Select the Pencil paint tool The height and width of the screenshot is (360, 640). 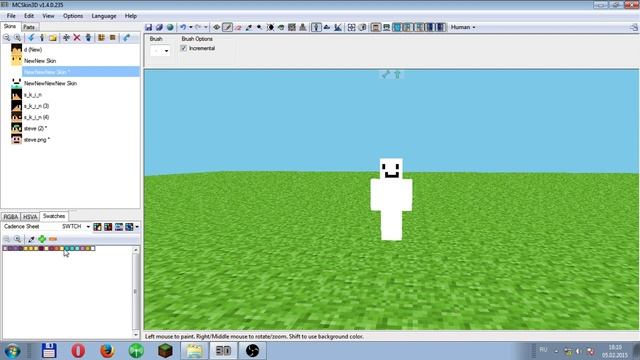coord(227,27)
